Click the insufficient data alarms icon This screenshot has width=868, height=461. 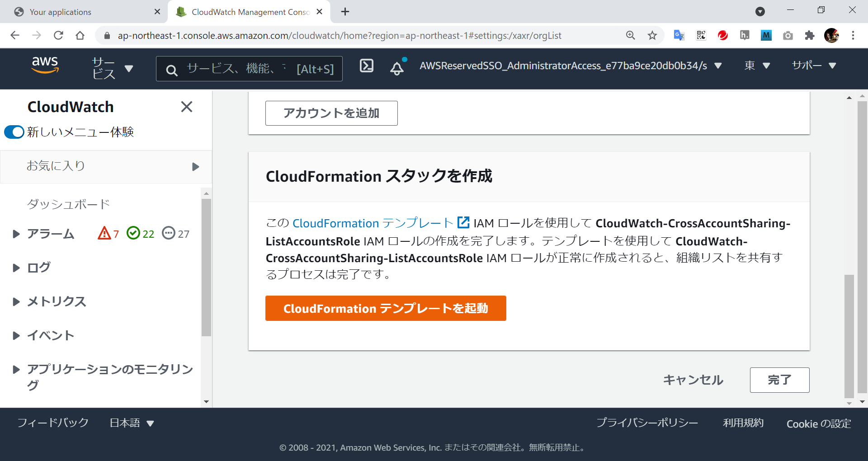click(169, 233)
